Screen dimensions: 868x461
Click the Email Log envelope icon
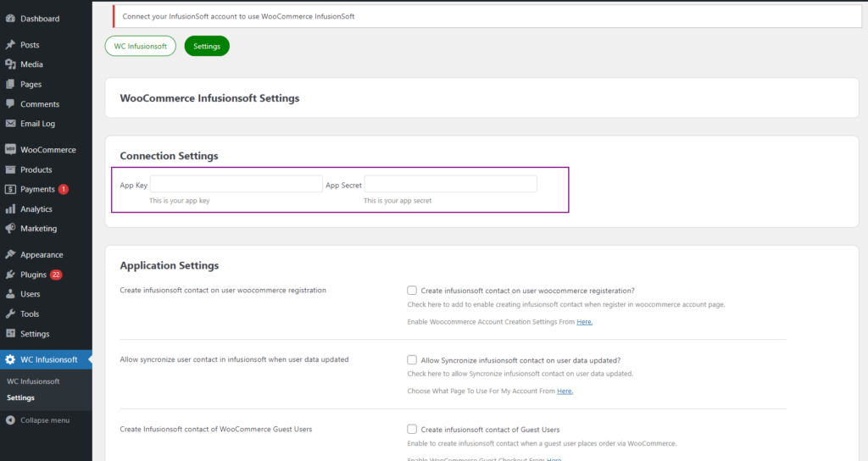point(10,124)
